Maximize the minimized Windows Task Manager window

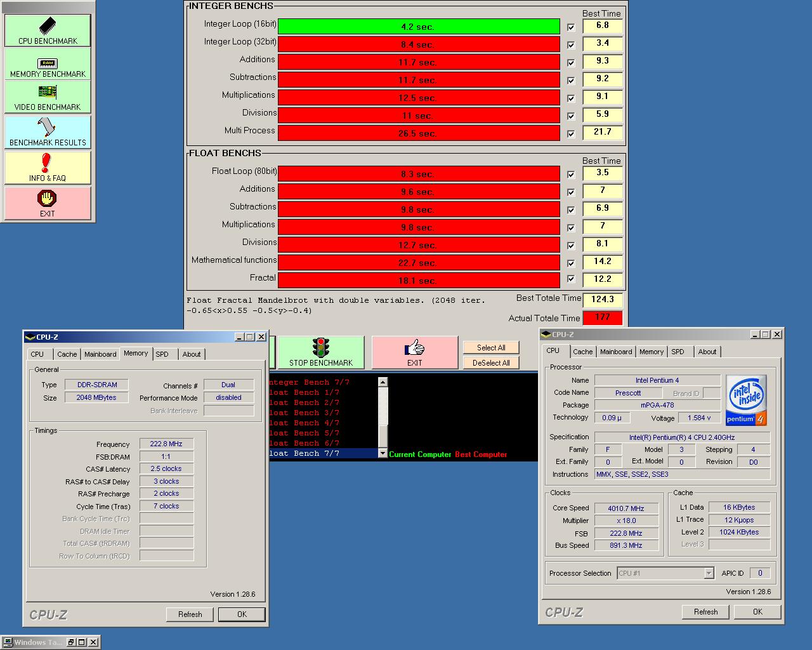[82, 642]
